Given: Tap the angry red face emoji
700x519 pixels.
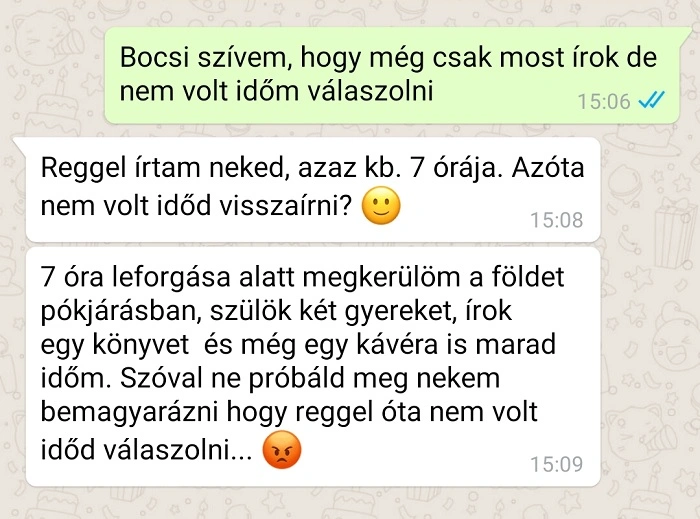Looking at the screenshot, I should point(282,449).
